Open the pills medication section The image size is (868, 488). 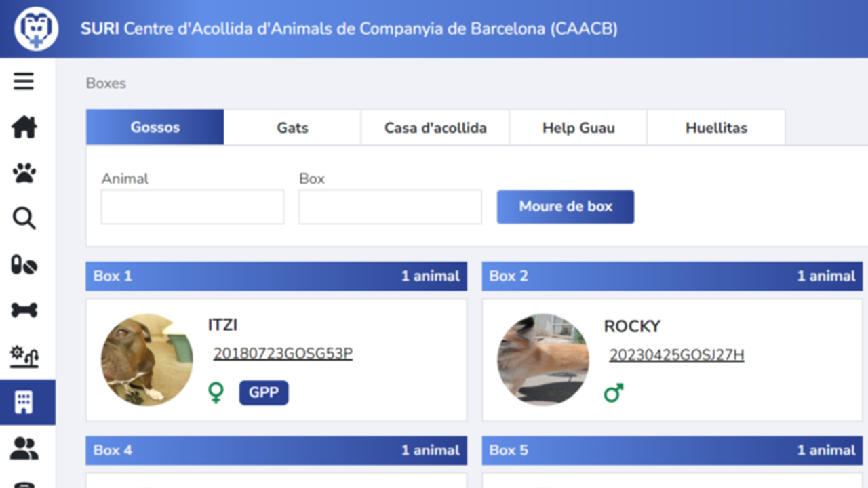(24, 265)
